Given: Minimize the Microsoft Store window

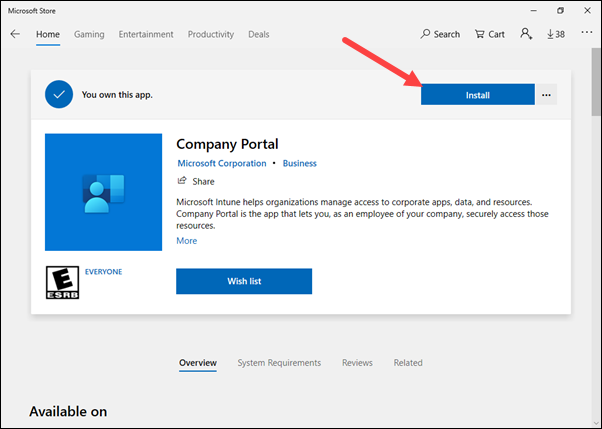Looking at the screenshot, I should [x=534, y=11].
